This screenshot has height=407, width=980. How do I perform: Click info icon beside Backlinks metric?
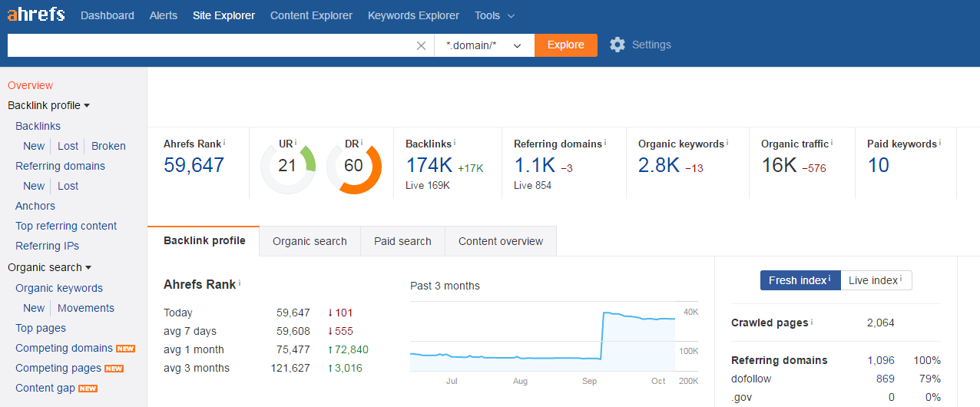pos(455,143)
